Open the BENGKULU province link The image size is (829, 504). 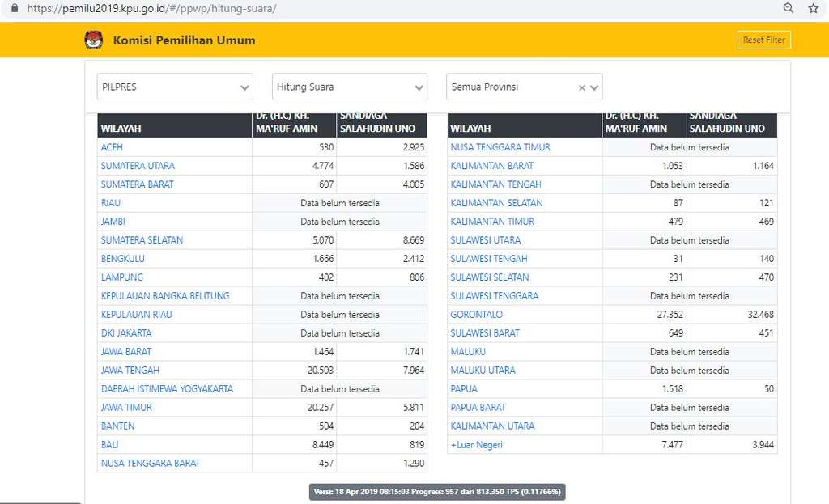(x=123, y=258)
